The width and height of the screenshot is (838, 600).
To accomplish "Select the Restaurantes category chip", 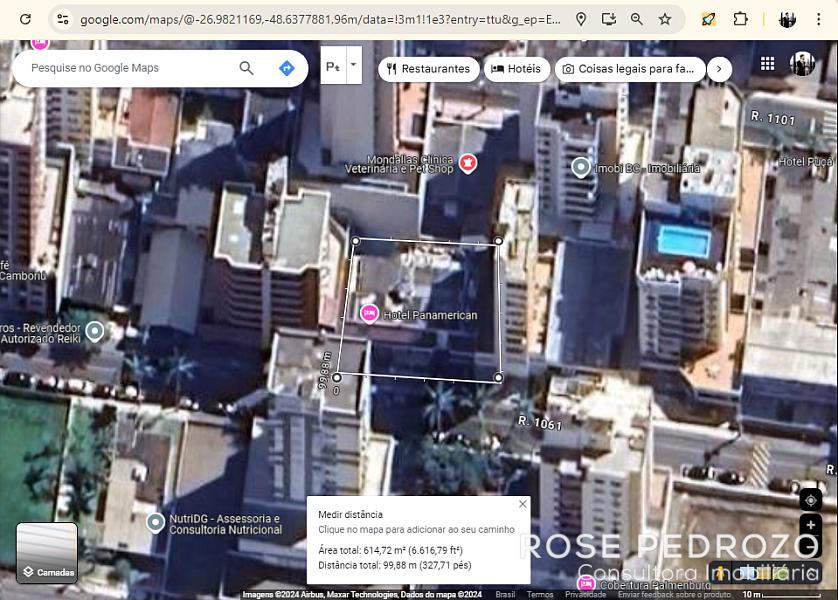I will [x=426, y=69].
